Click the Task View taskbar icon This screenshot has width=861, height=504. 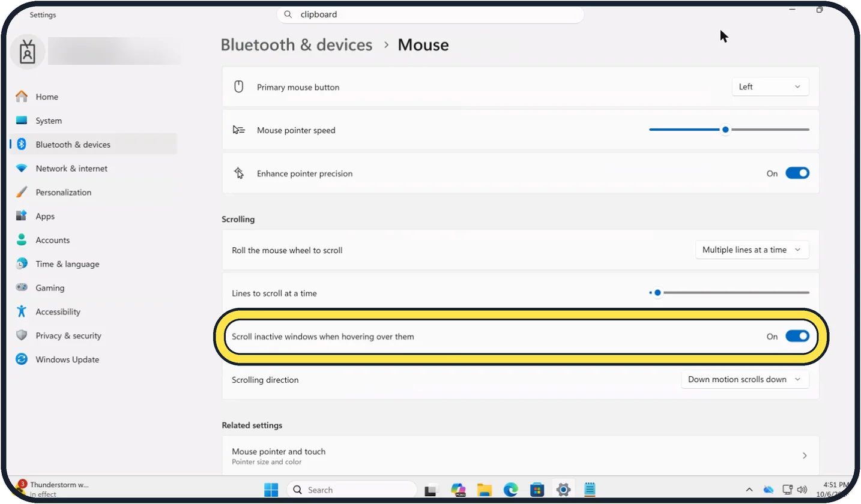click(431, 490)
